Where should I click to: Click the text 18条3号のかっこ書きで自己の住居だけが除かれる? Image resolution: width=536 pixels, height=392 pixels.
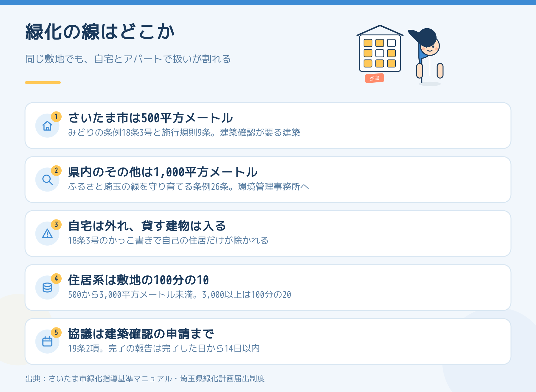[168, 240]
